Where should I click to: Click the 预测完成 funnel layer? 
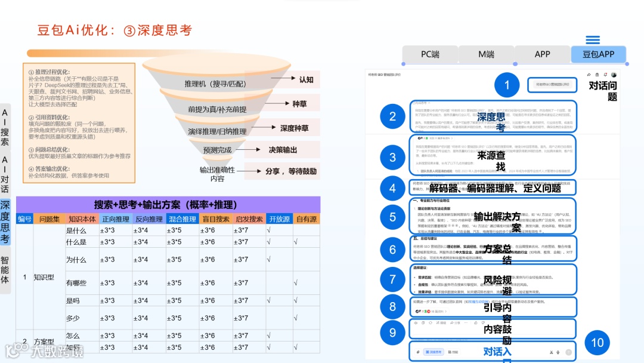click(x=217, y=150)
